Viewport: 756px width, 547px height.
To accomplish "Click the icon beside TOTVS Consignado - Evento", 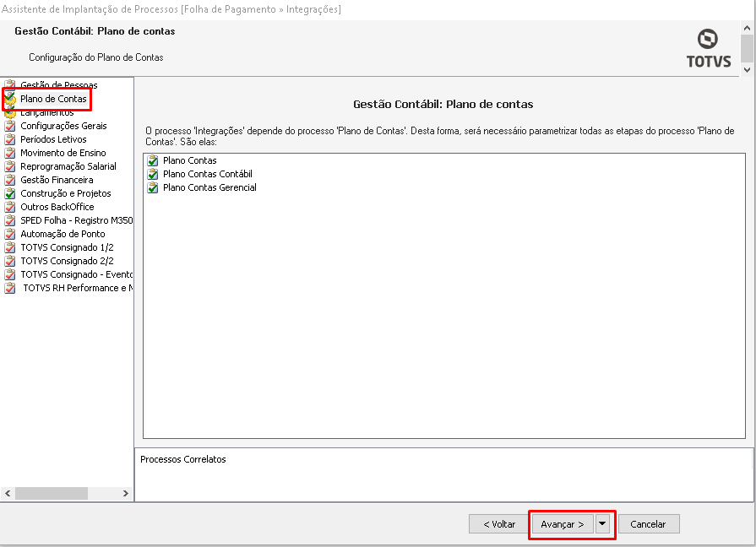I will [9, 274].
